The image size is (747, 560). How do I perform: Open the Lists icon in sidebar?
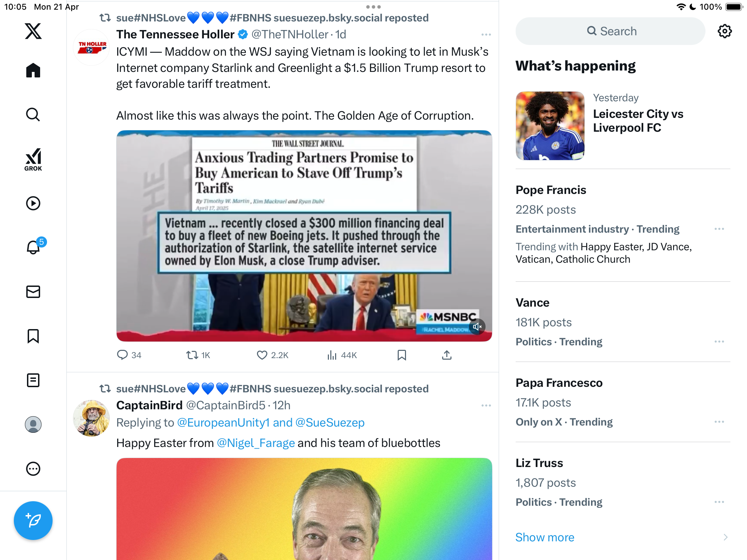coord(33,380)
